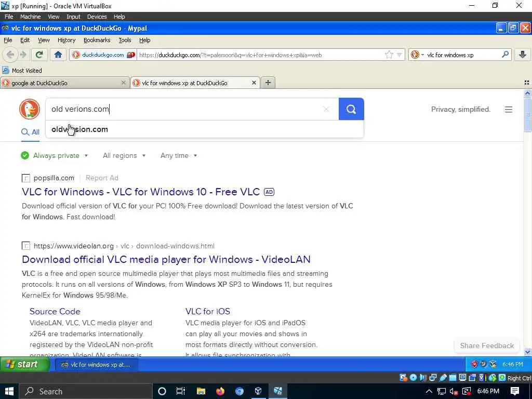The image size is (532, 399).
Task: Open the VirtualBox Machine menu
Action: click(30, 17)
